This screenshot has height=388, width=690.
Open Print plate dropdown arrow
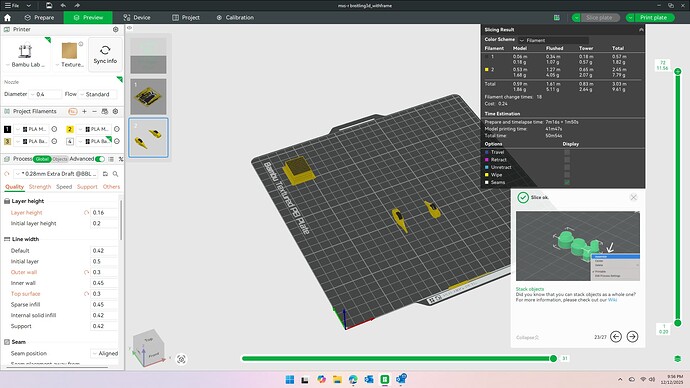tap(630, 18)
